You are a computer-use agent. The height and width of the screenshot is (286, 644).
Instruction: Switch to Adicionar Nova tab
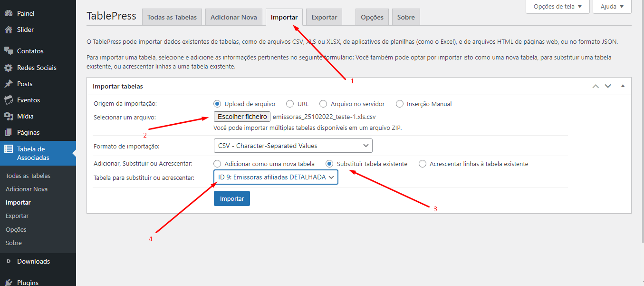(x=234, y=17)
